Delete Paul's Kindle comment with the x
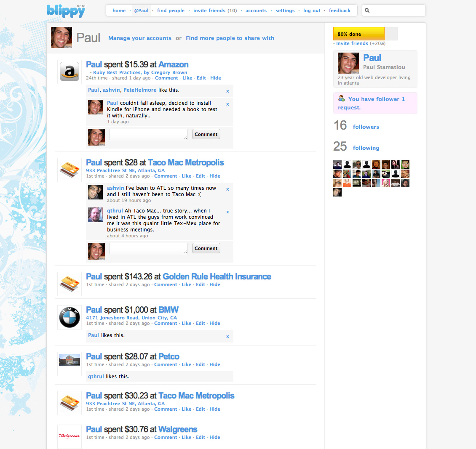 tap(227, 104)
